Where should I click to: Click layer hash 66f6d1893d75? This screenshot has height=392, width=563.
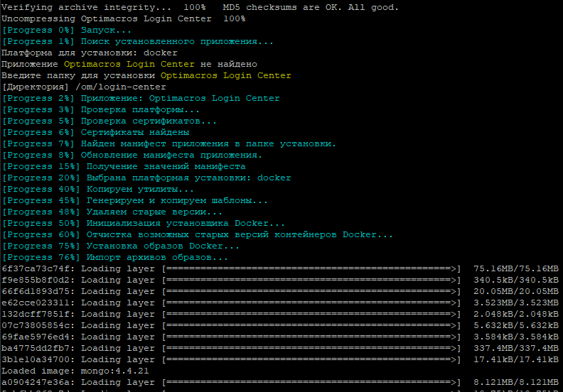point(36,292)
